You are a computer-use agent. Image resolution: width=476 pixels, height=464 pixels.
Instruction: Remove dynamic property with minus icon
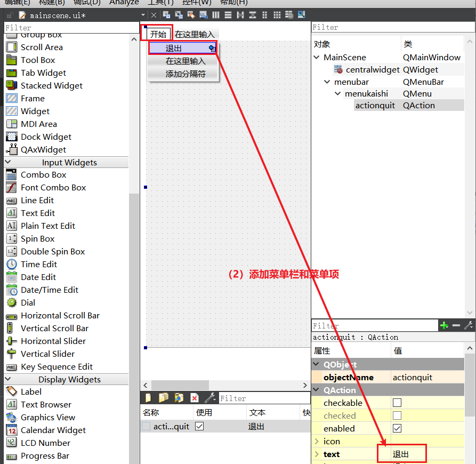click(x=456, y=325)
